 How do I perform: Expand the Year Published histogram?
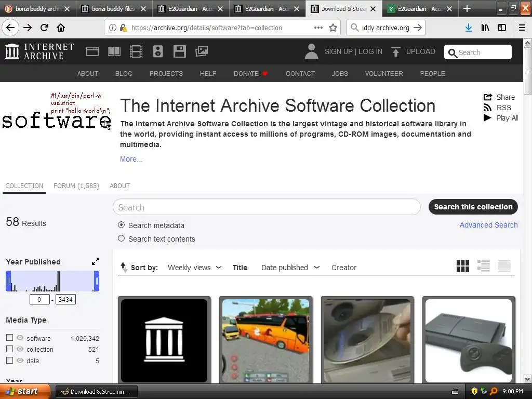(96, 261)
